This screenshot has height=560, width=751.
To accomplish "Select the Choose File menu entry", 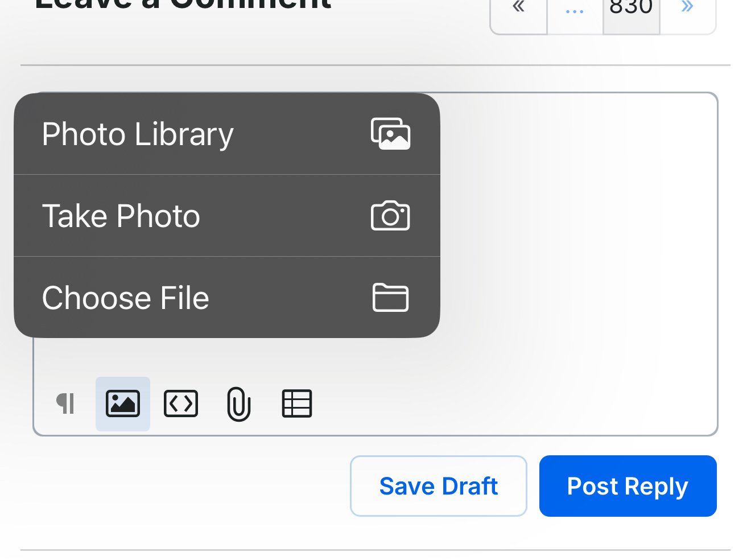I will 227,297.
